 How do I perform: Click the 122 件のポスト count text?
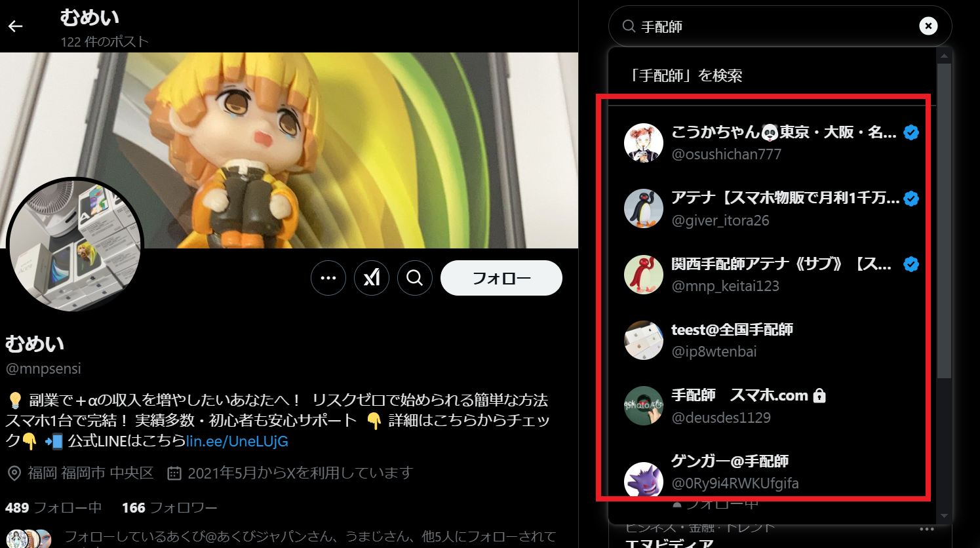105,42
